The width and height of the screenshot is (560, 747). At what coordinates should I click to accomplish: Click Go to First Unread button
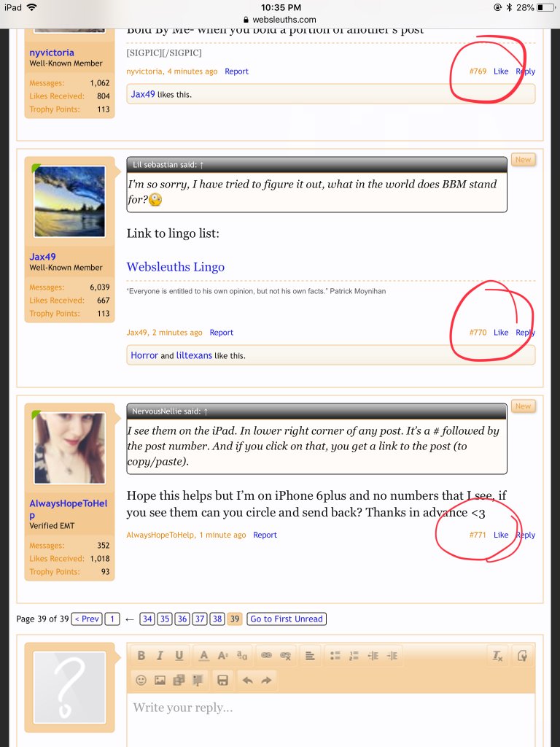(x=286, y=619)
